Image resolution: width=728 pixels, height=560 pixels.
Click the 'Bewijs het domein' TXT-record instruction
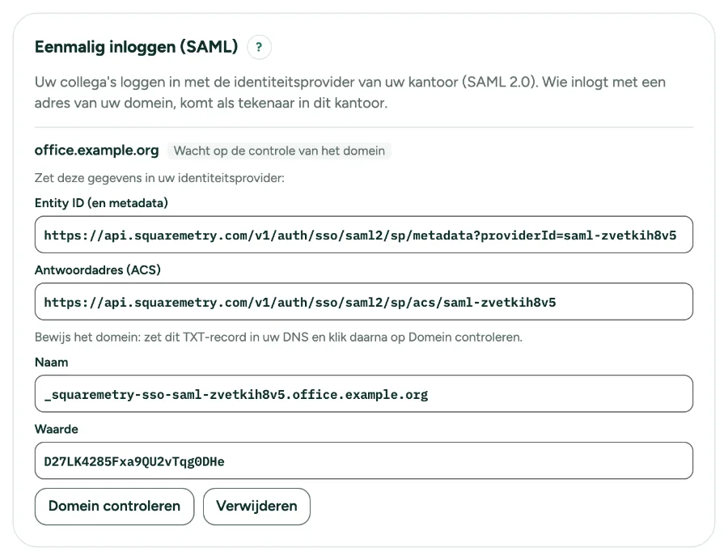pyautogui.click(x=278, y=337)
